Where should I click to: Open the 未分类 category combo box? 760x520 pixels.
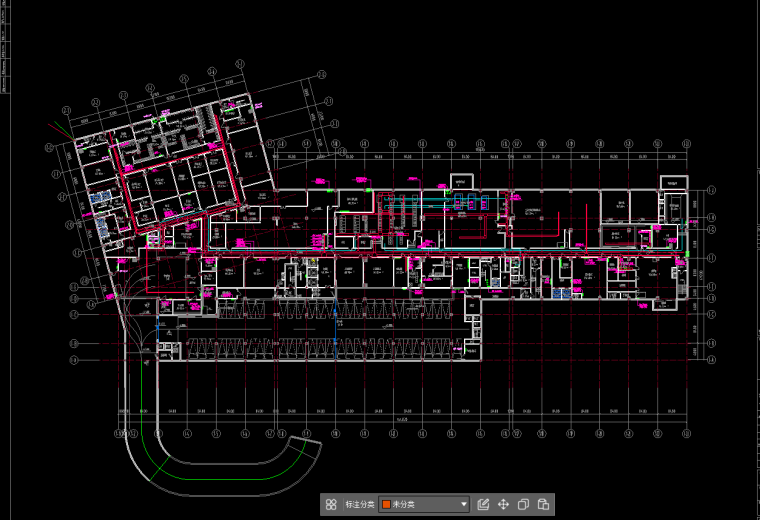(425, 505)
